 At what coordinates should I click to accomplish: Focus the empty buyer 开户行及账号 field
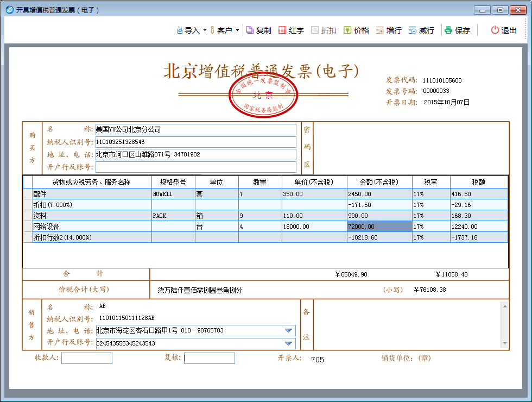(196, 167)
